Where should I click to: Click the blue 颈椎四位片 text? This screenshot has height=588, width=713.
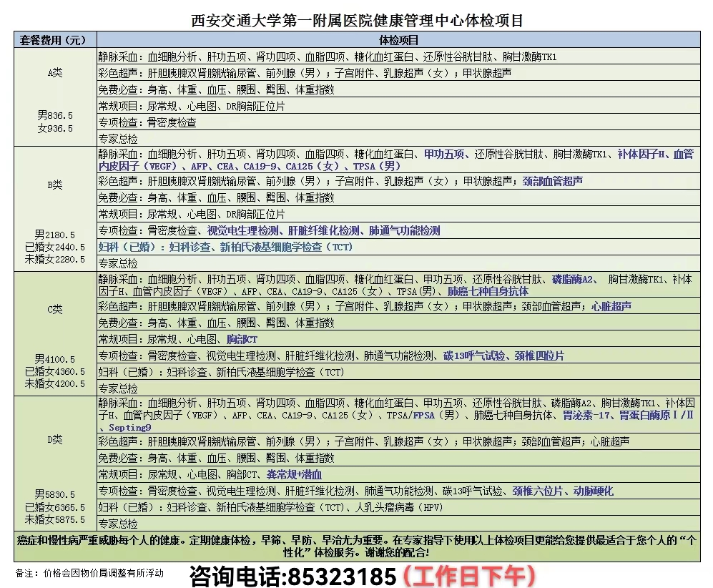[x=539, y=356]
